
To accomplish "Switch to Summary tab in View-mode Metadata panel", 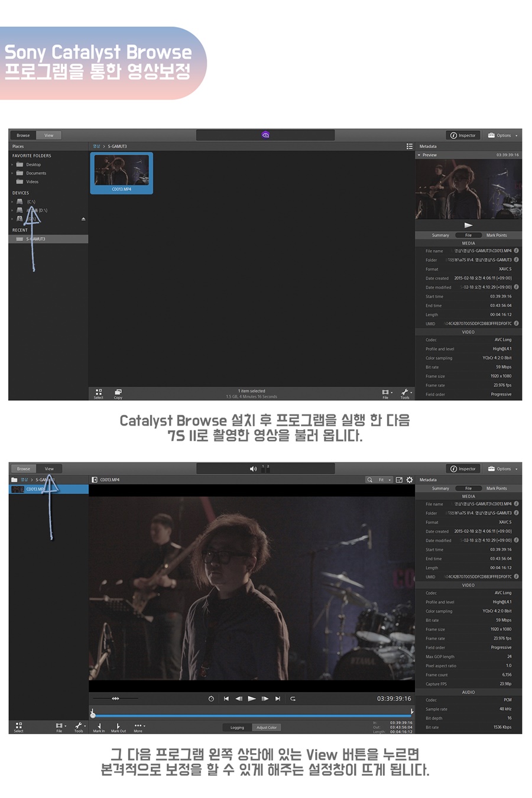I will (440, 488).
